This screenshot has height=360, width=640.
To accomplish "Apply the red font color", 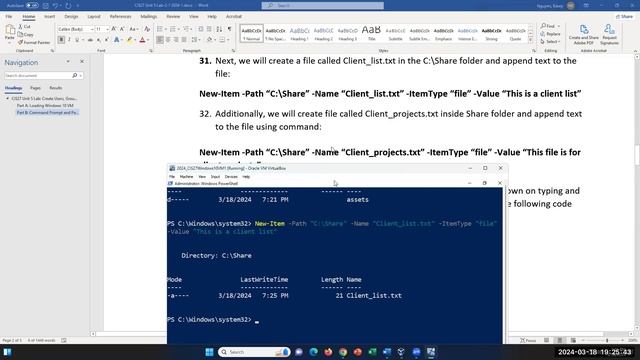I will (x=142, y=40).
